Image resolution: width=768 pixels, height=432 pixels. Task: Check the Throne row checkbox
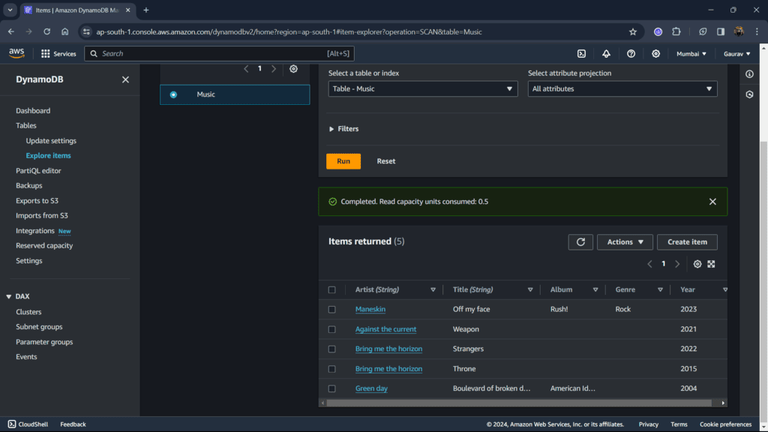pyautogui.click(x=332, y=369)
